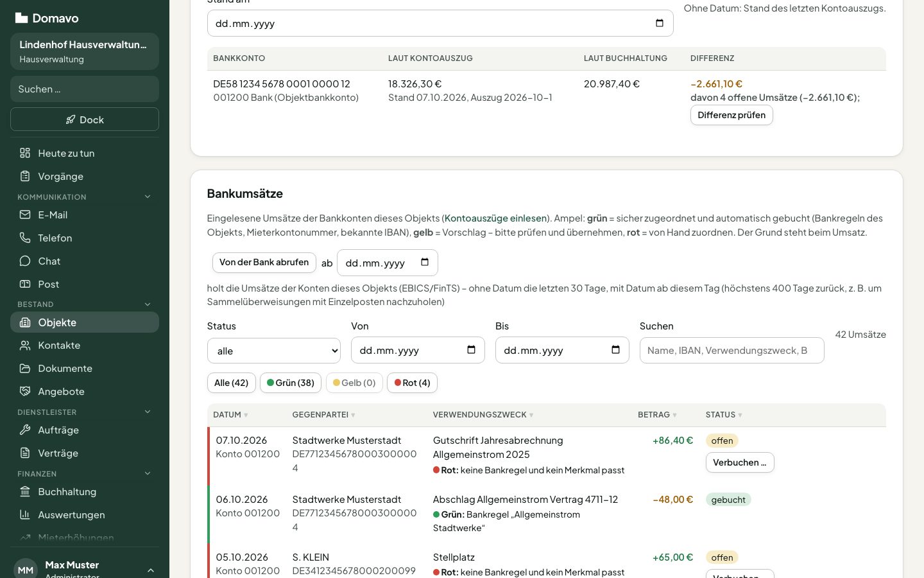Image resolution: width=924 pixels, height=578 pixels.
Task: Filter by Rot (4) chip
Action: 413,383
